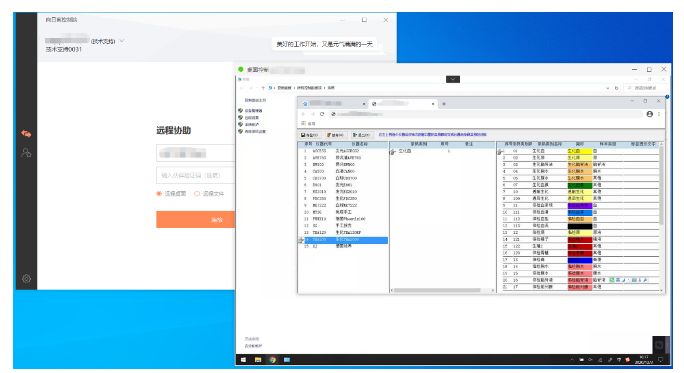Viewport: 684px width, 373px height.
Task: Open the remote Windows Start button
Action: (243, 360)
